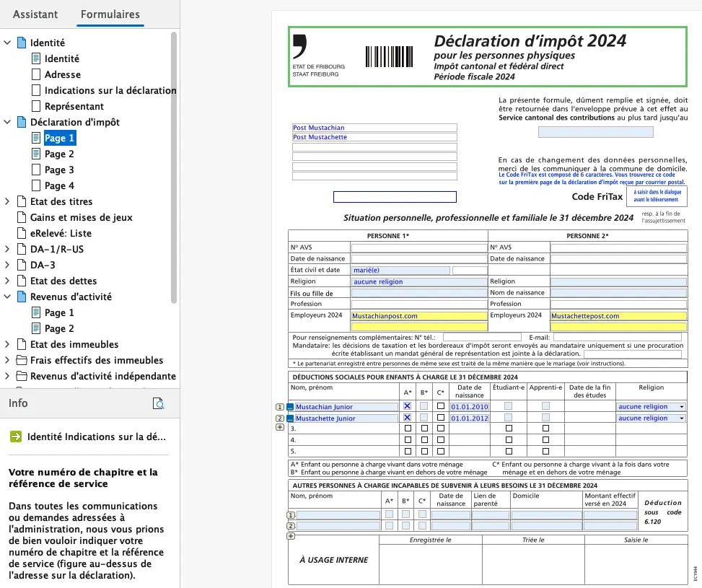Uncheck the A* checkbox for Mustachian Junior
The image size is (702, 588).
406,407
